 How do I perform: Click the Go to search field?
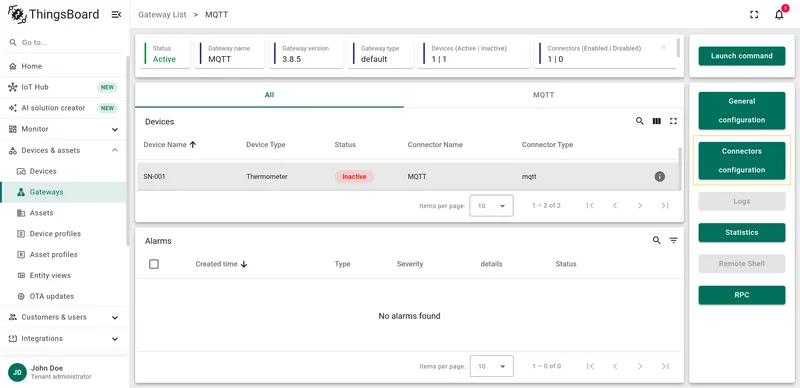pyautogui.click(x=63, y=42)
